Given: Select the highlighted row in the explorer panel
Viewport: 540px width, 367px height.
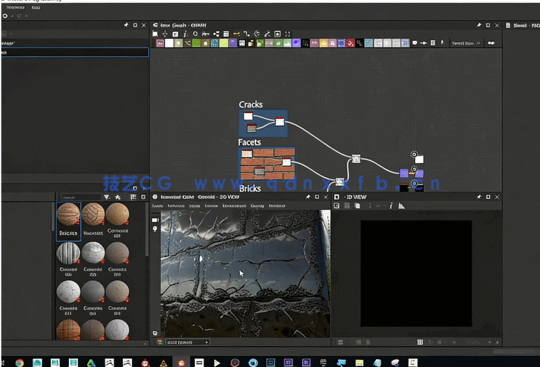Looking at the screenshot, I should [75, 52].
